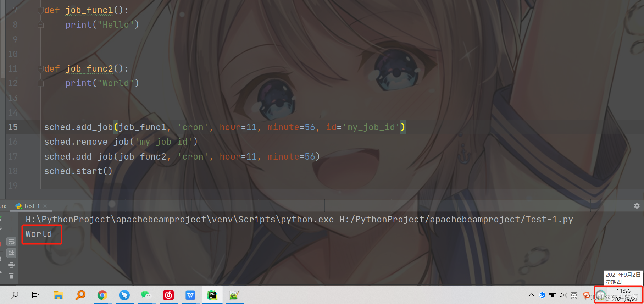This screenshot has height=304, width=644.
Task: Switch to Google Chrome on taskbar
Action: (102, 295)
